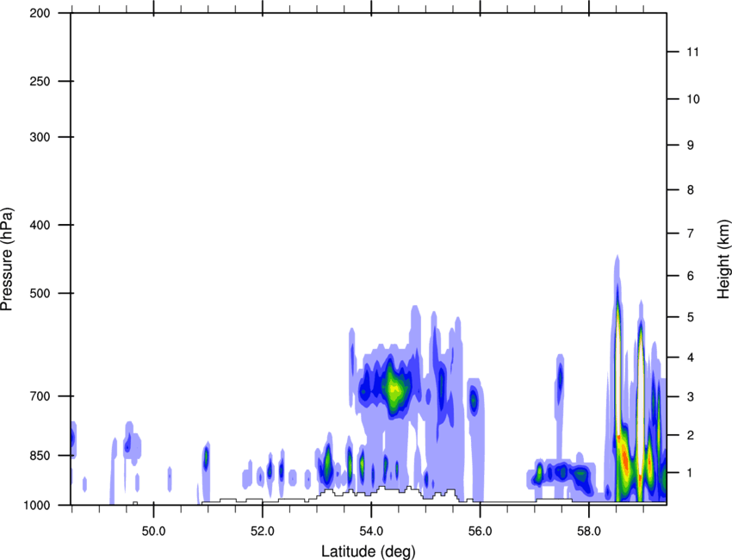The image size is (732, 560).
Task: Click the 54.0 latitude tick label
Action: (372, 532)
